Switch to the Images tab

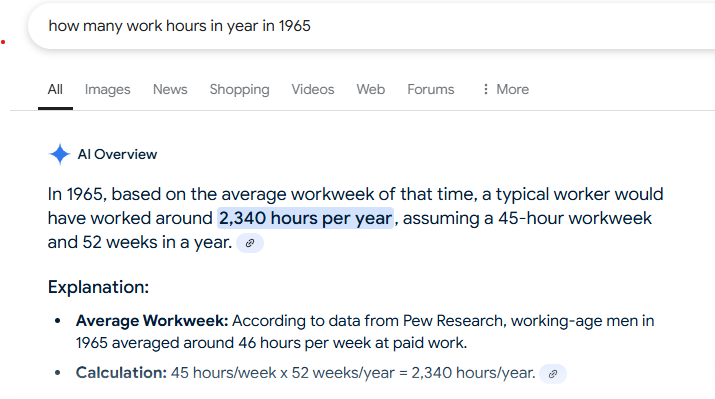[108, 89]
